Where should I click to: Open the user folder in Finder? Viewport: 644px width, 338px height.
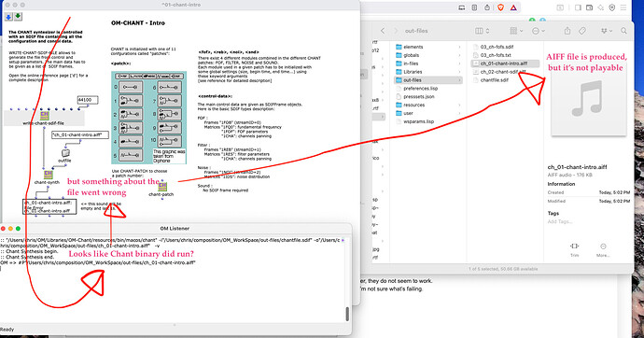pos(408,113)
